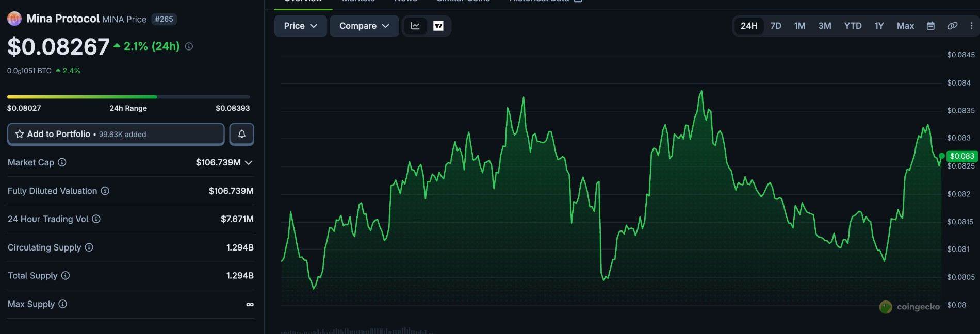The height and width of the screenshot is (334, 980).
Task: Click the 24 Hour Trading Vol info icon
Action: 96,219
